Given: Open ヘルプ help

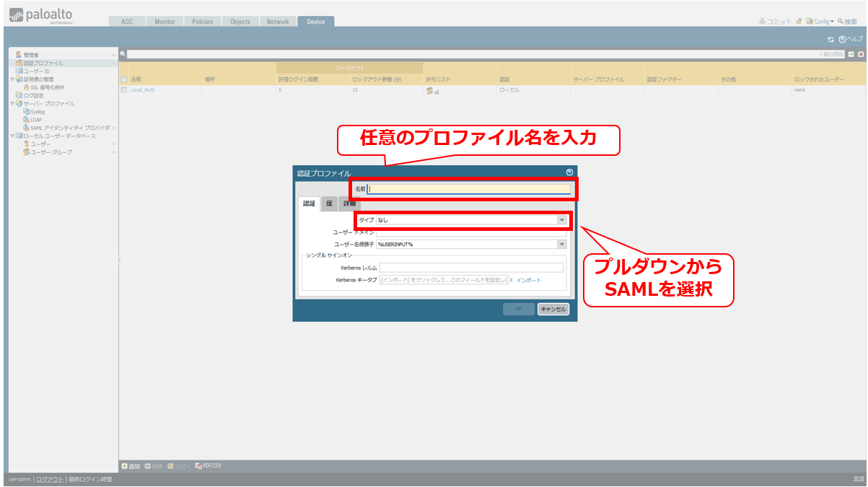Looking at the screenshot, I should pos(851,39).
